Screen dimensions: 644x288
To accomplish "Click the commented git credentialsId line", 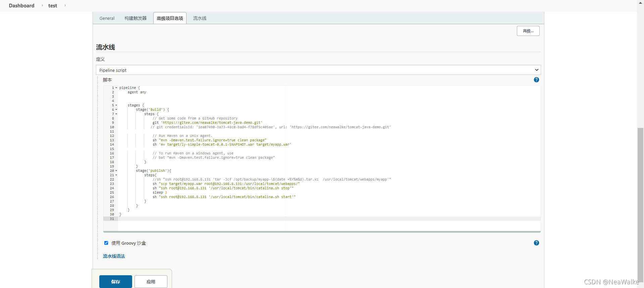I will click(271, 127).
